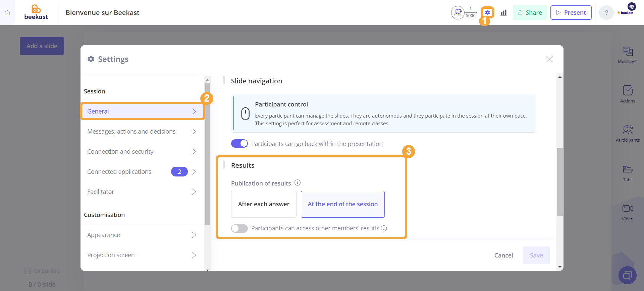Toggle Participants can go back within presentation
The height and width of the screenshot is (291, 644).
239,144
